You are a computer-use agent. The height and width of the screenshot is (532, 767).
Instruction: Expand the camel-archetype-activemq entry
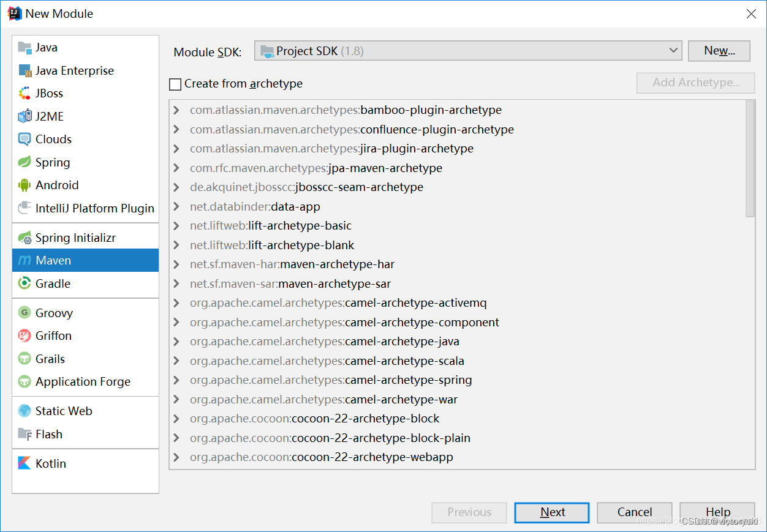tap(176, 303)
